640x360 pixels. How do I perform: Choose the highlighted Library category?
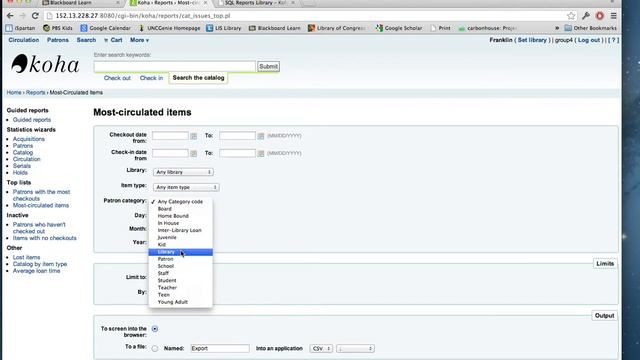180,252
